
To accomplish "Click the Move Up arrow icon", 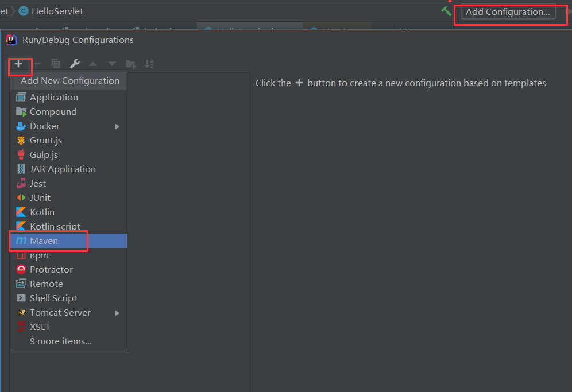I will pos(93,64).
